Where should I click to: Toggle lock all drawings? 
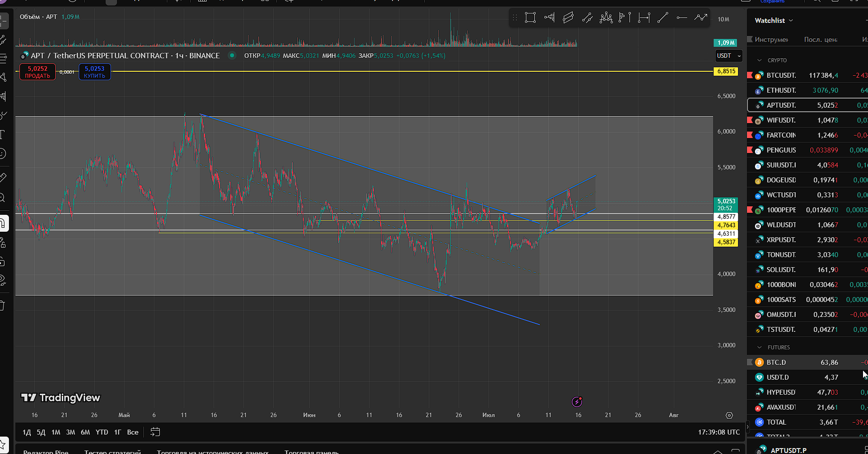[3, 261]
